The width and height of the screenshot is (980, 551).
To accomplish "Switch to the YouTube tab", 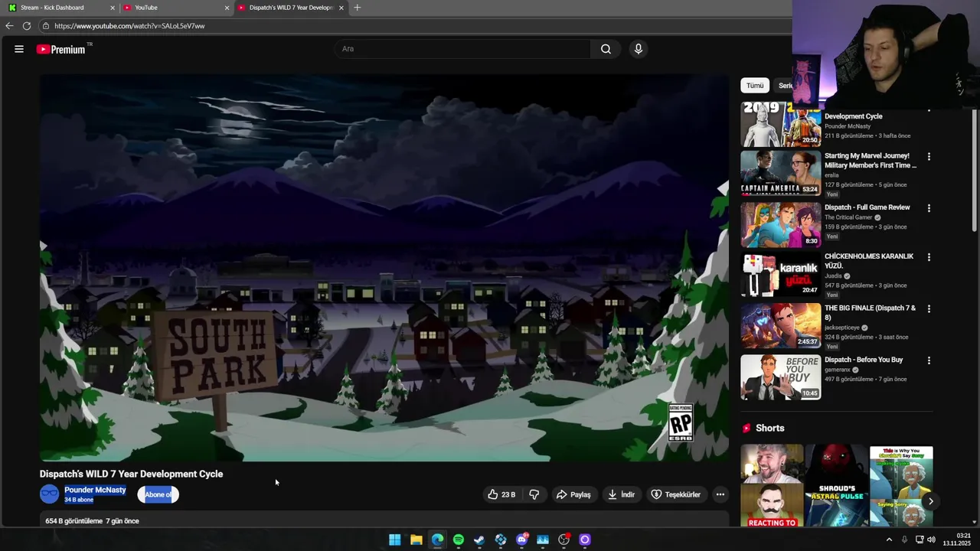I will 175,8.
